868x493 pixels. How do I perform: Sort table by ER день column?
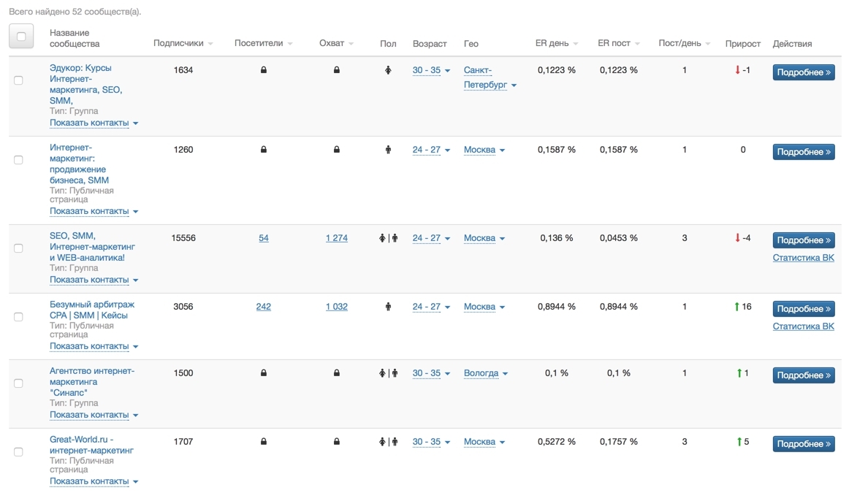point(556,43)
